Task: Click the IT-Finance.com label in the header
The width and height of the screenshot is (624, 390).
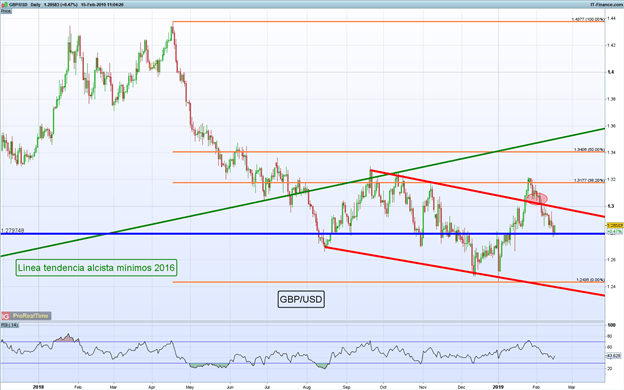Action: [606, 5]
